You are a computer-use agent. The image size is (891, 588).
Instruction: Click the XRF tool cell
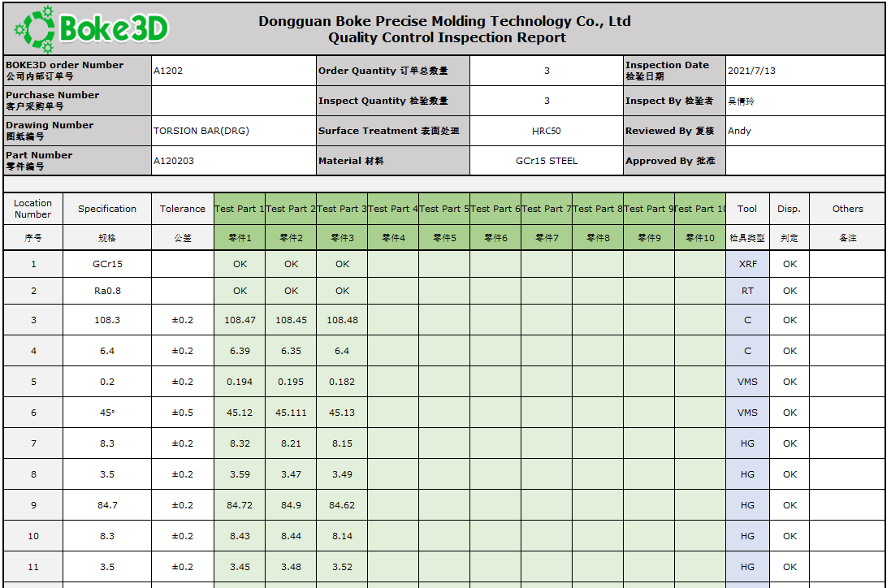coord(747,264)
